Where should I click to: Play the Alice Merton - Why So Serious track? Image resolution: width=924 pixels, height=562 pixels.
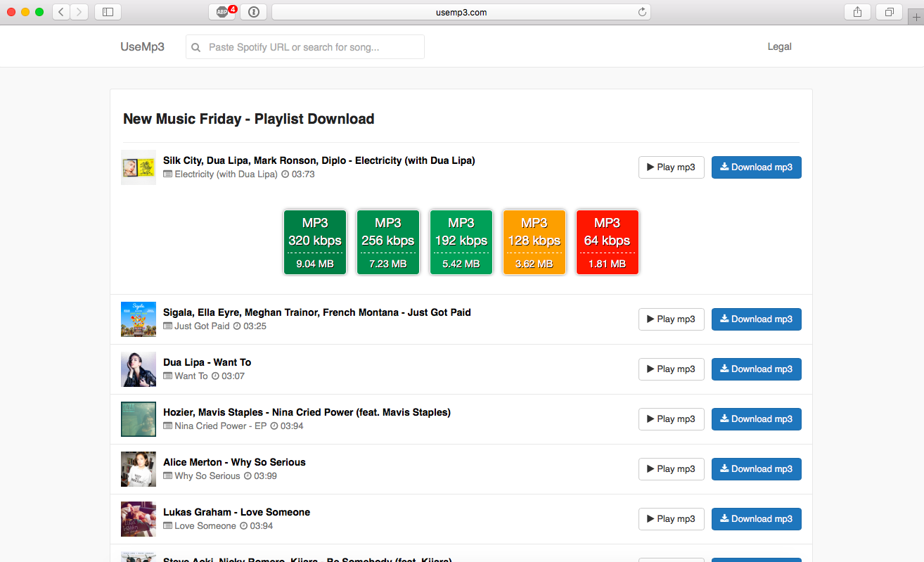671,468
